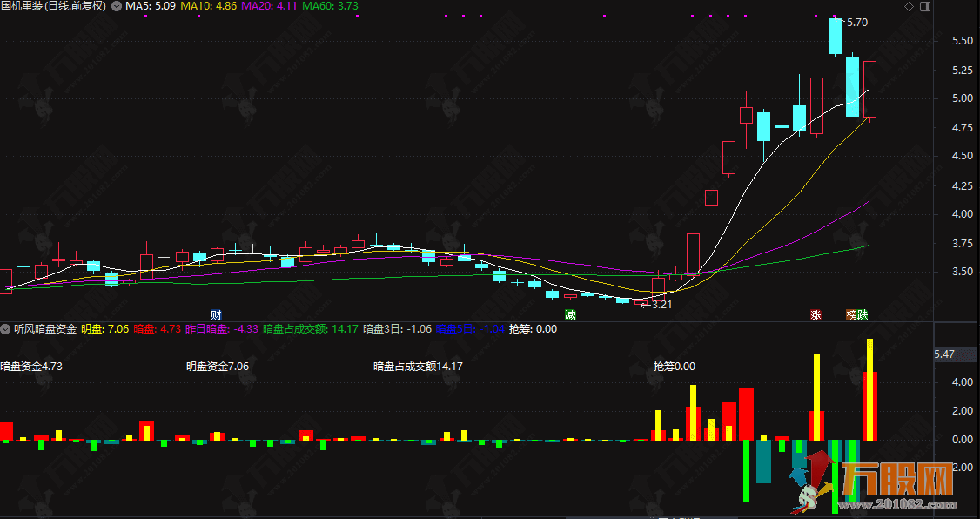Select the 听风暗盘资金 indicator name
The width and height of the screenshot is (980, 519).
(x=45, y=329)
